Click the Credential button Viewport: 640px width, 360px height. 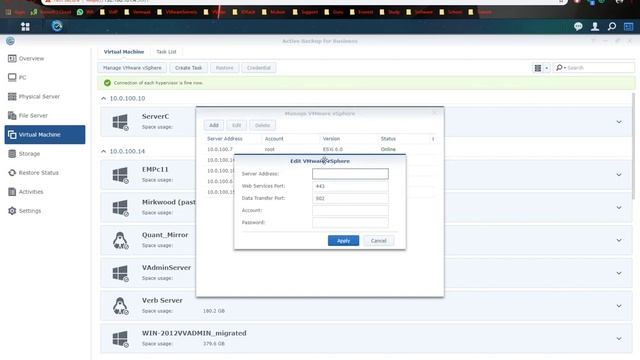[259, 68]
